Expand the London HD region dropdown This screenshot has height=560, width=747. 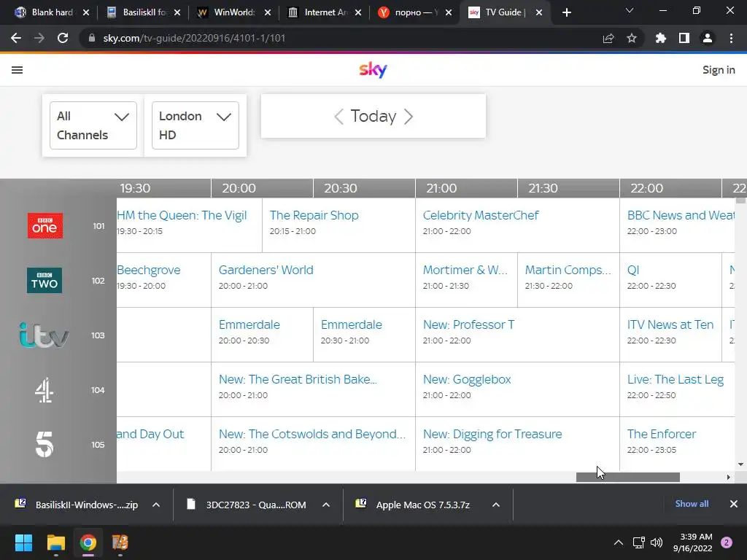(196, 125)
